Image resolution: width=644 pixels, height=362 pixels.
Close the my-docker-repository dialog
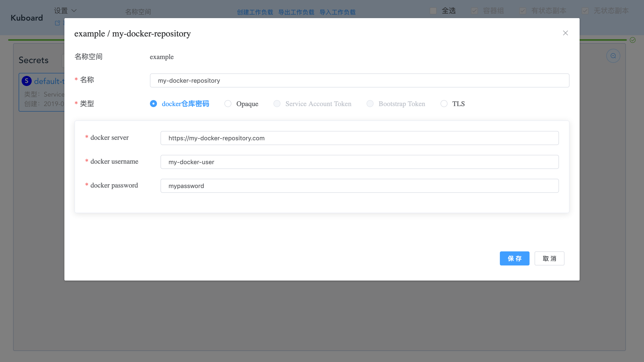click(x=565, y=33)
